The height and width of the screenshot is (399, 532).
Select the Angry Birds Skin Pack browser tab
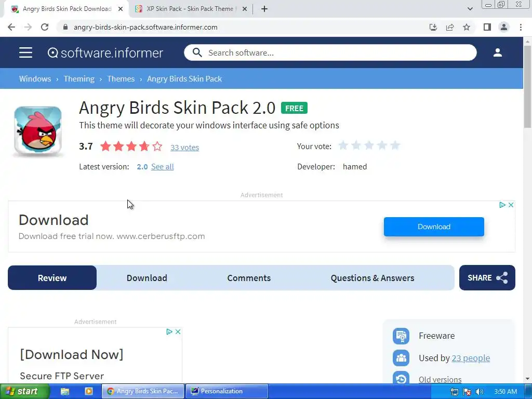(x=66, y=9)
